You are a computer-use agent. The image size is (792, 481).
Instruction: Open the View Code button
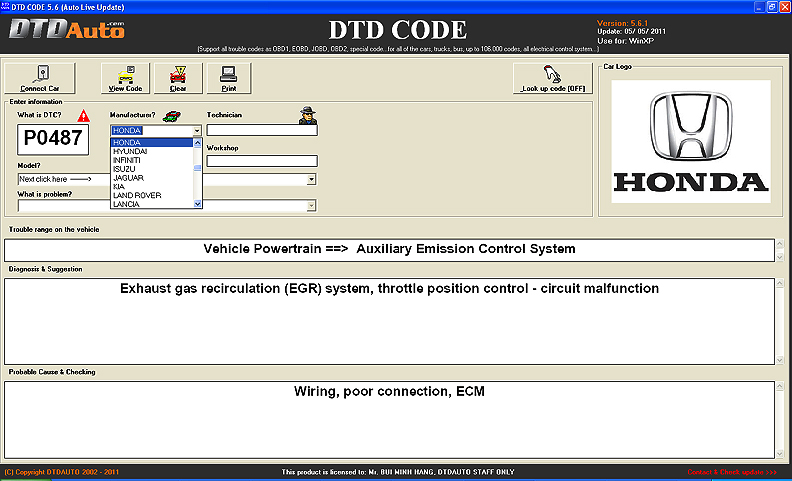125,78
